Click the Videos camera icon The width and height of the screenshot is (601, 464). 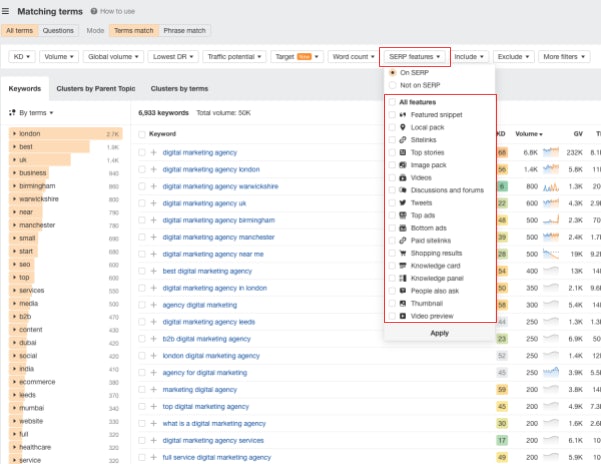click(x=402, y=176)
